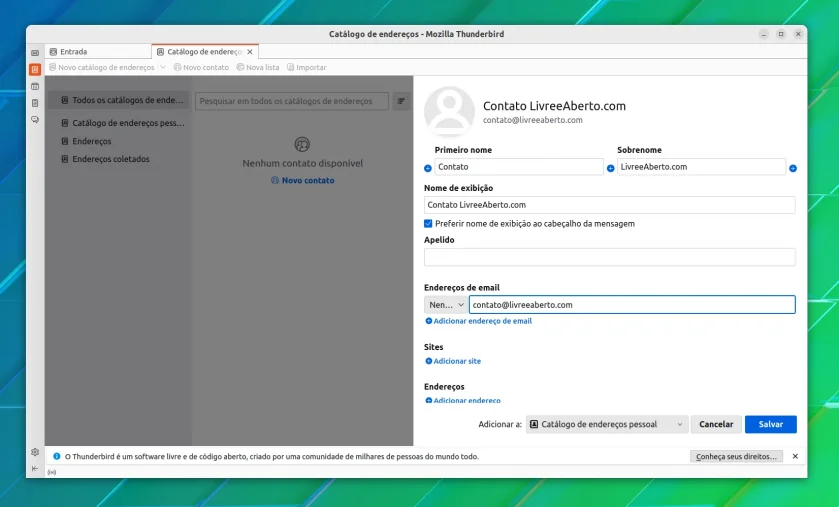Maximize the Thunderbird window
The width and height of the screenshot is (840, 507).
[781, 34]
